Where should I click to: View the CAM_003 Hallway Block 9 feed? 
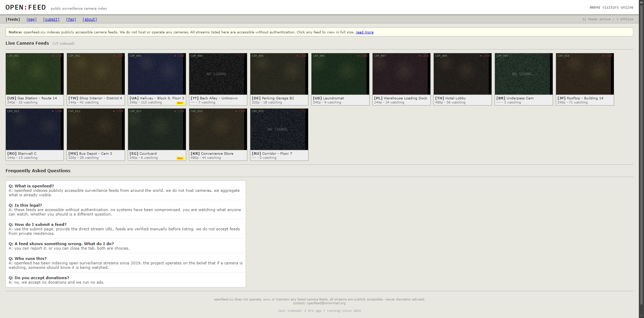pos(157,74)
